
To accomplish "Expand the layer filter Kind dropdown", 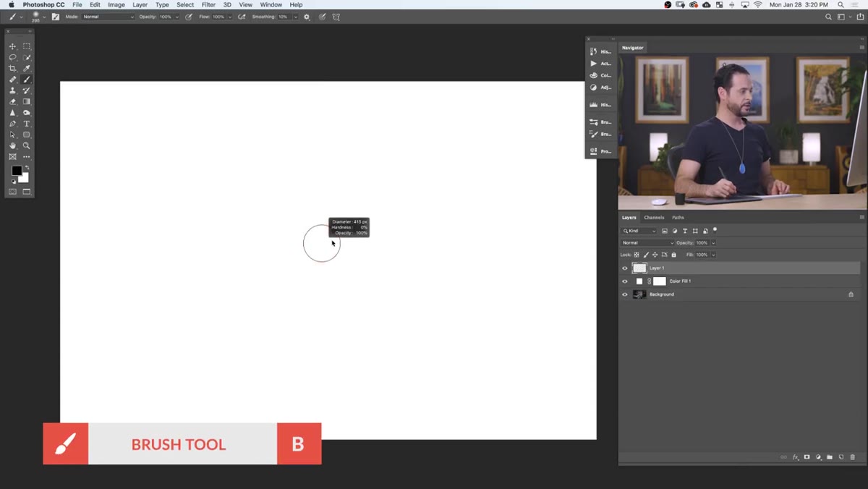I will (x=639, y=231).
